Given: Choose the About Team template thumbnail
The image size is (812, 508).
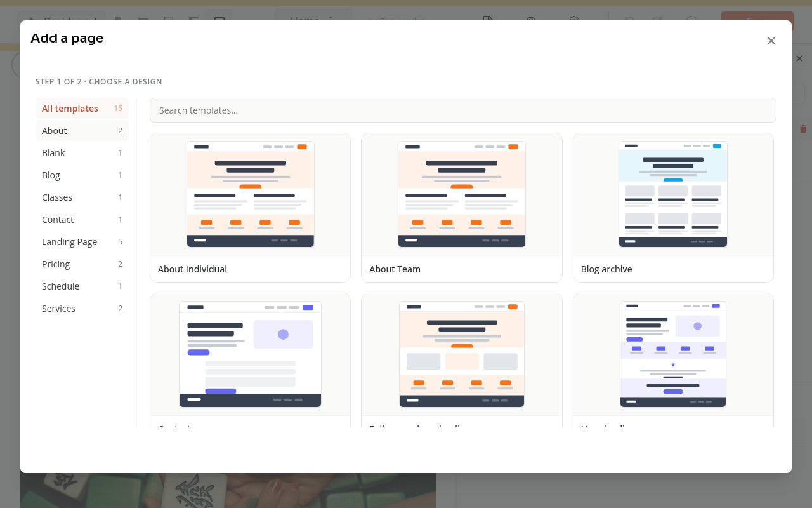Looking at the screenshot, I should (462, 194).
